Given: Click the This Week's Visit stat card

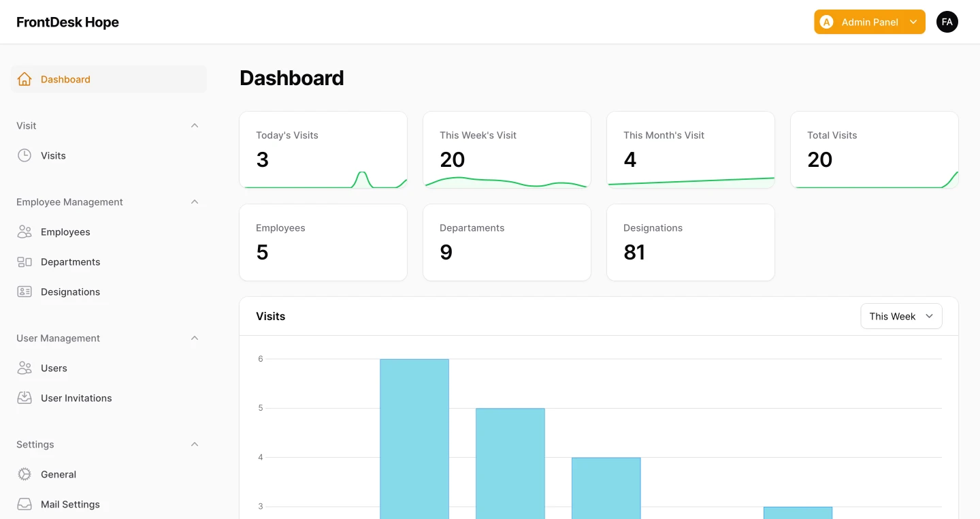Looking at the screenshot, I should 507,150.
